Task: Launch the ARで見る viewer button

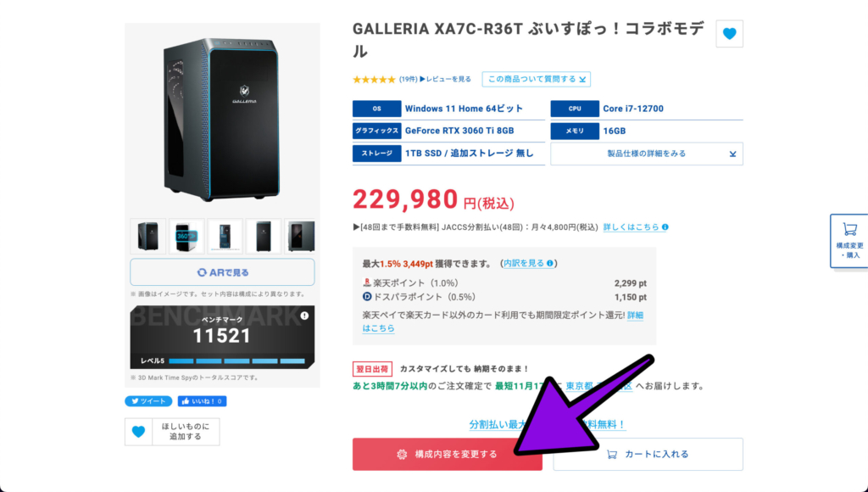Action: (x=223, y=272)
